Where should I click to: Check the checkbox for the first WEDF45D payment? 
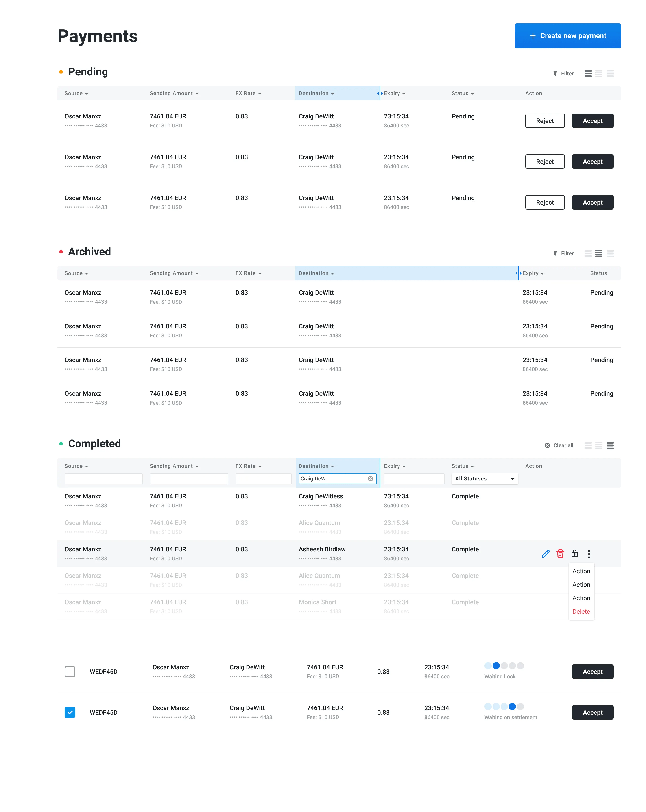coord(70,672)
